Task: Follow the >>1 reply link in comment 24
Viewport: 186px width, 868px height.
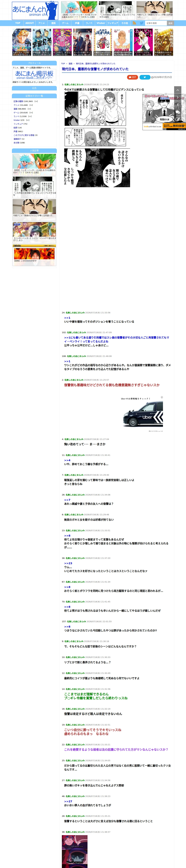Action: (x=67, y=318)
